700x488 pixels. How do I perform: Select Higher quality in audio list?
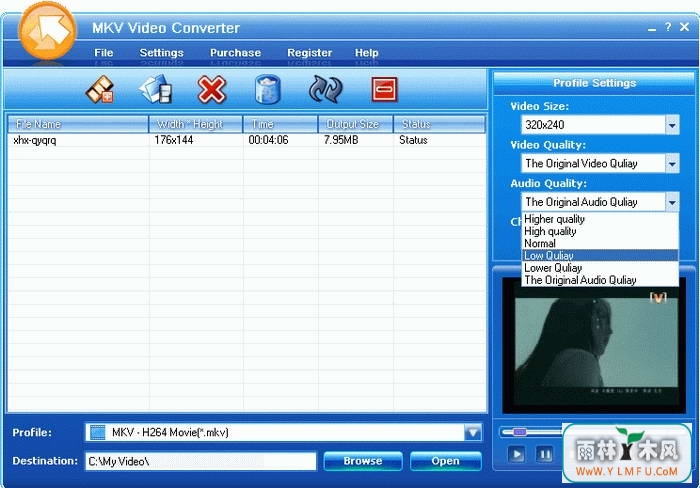pos(600,219)
